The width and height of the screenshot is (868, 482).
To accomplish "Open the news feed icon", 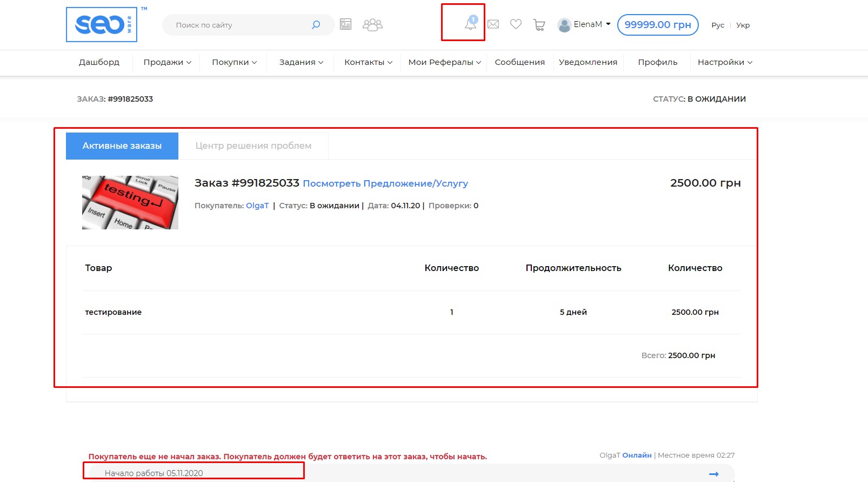I will pos(345,24).
